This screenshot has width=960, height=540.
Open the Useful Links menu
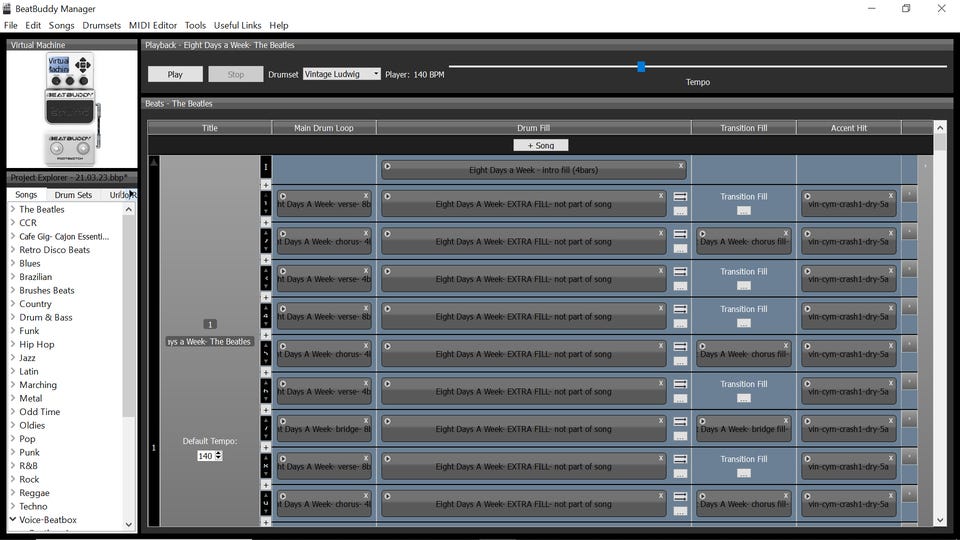[238, 25]
